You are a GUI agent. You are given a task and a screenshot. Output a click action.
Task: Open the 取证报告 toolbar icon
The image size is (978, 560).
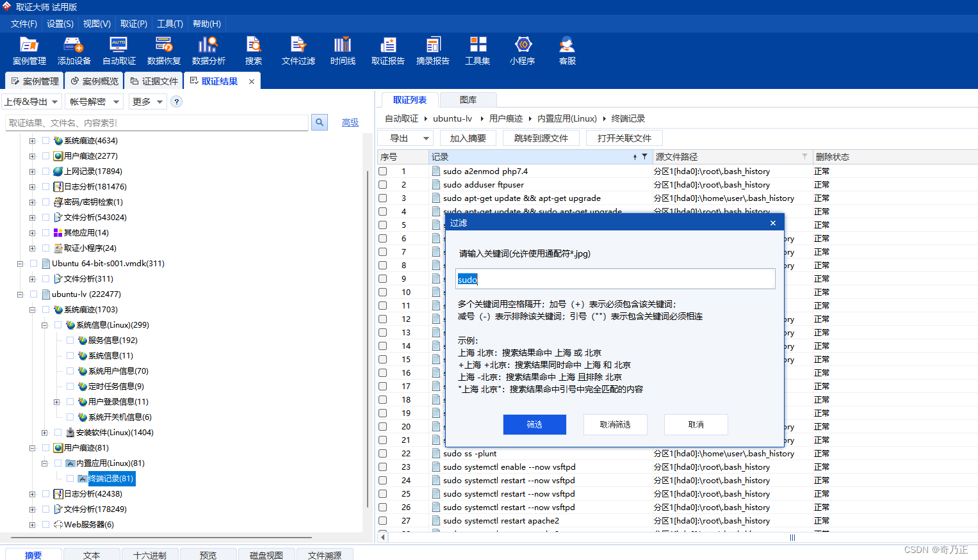coord(388,51)
